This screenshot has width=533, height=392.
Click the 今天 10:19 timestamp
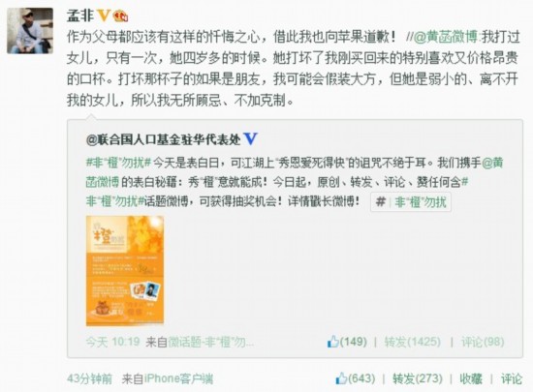tap(112, 342)
